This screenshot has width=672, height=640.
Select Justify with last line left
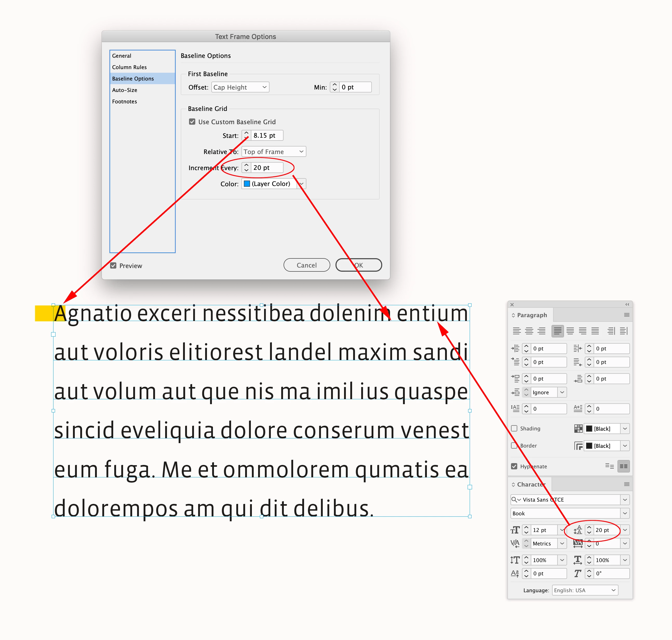[x=557, y=331]
